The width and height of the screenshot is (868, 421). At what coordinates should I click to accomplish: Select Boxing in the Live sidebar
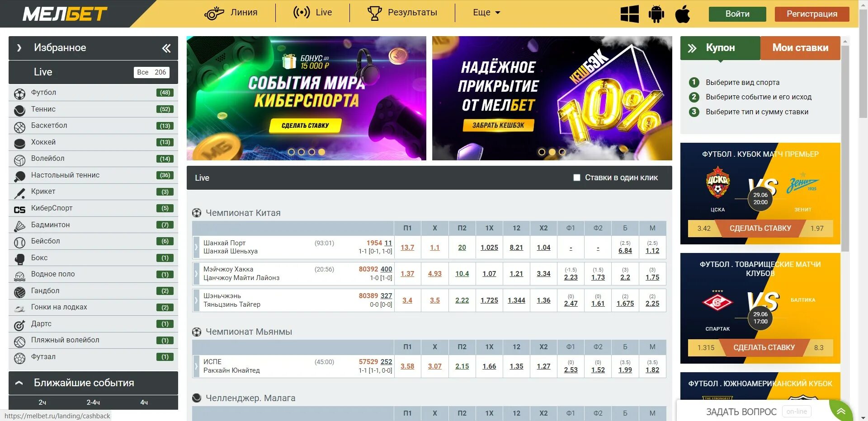(x=93, y=258)
